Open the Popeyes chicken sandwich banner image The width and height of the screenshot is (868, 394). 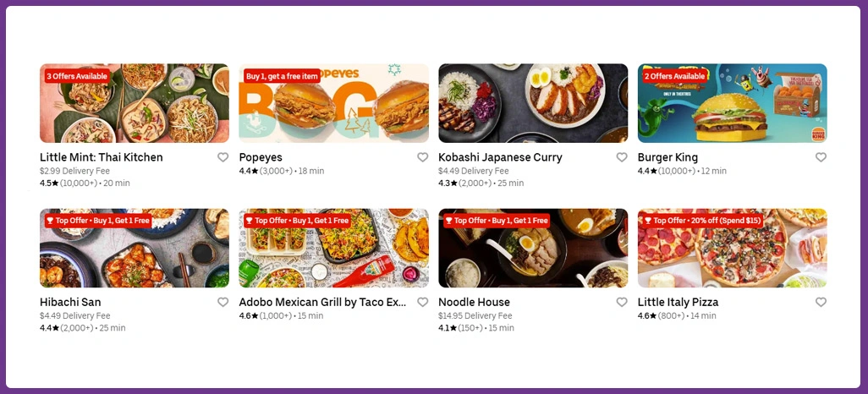tap(334, 103)
